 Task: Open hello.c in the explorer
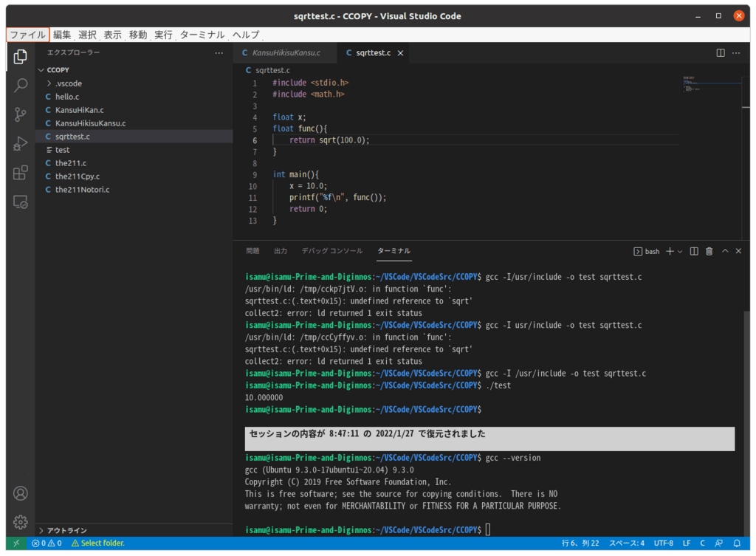pos(134,97)
